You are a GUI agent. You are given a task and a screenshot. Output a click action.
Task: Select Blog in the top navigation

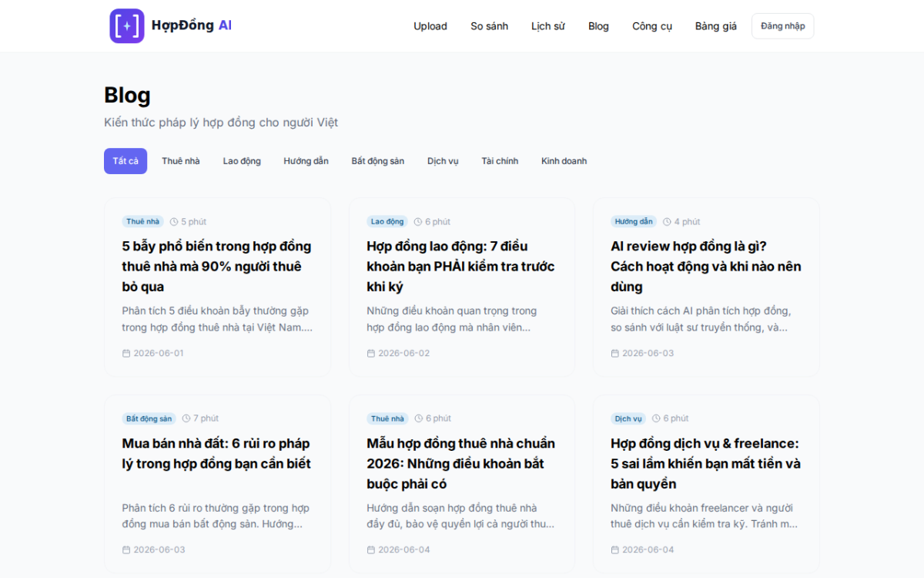coord(598,26)
